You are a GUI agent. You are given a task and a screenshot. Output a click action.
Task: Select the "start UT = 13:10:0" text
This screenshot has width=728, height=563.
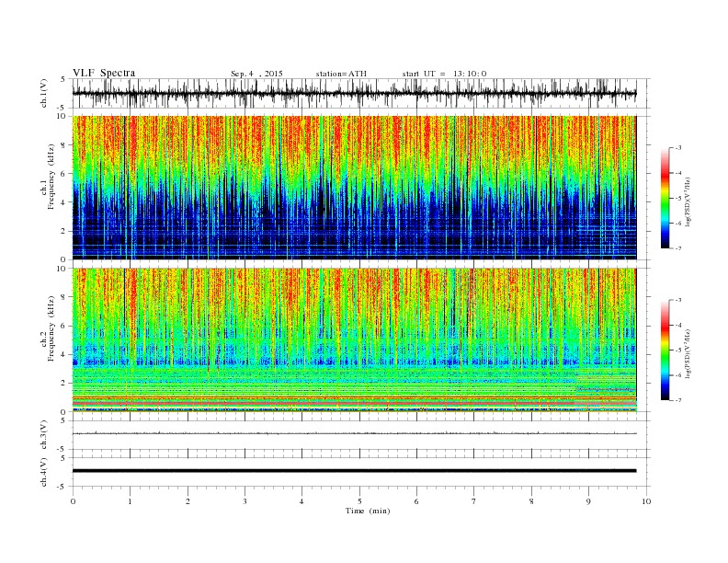[444, 74]
